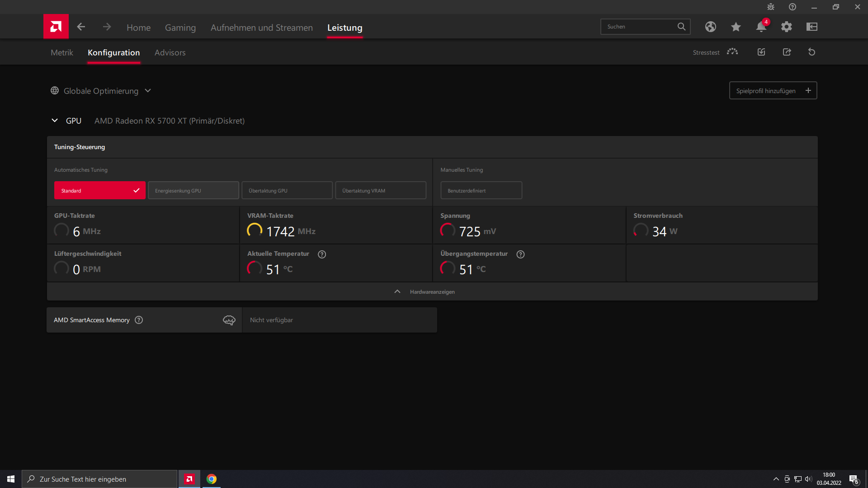Viewport: 868px width, 488px height.
Task: Open the Metrik sub-tab
Action: (x=62, y=52)
